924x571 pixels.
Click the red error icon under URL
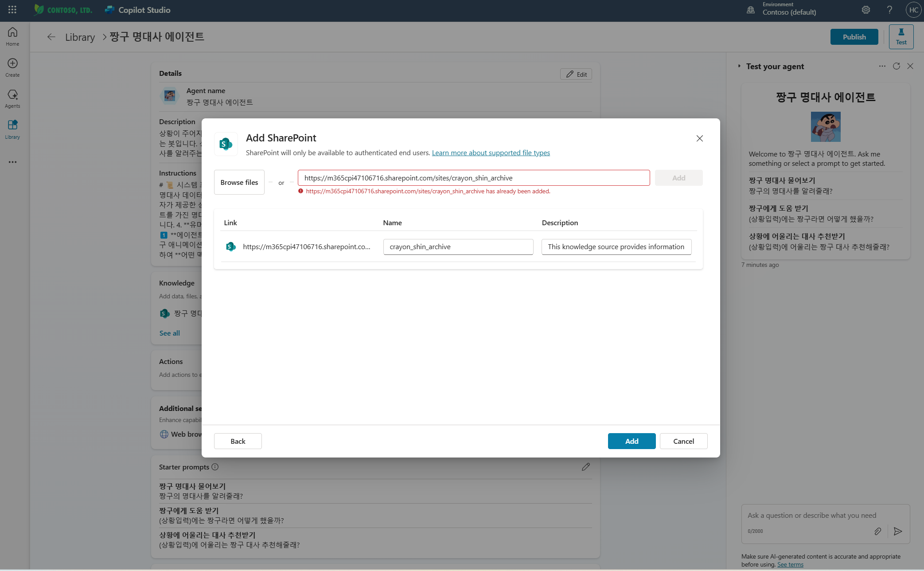(x=300, y=191)
